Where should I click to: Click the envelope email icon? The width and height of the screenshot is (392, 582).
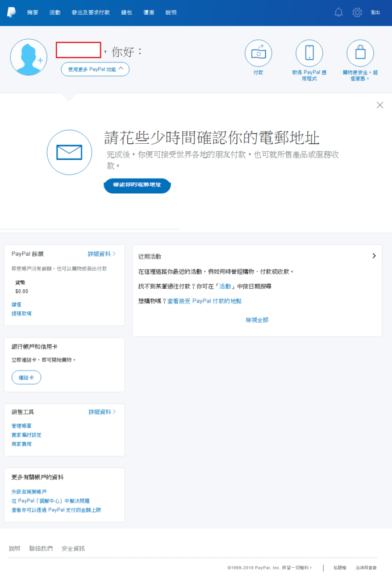[69, 152]
